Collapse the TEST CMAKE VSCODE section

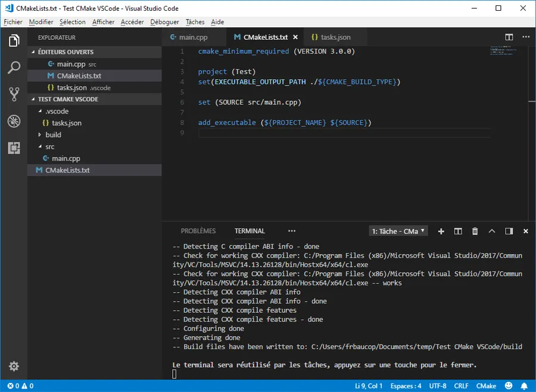pos(94,99)
